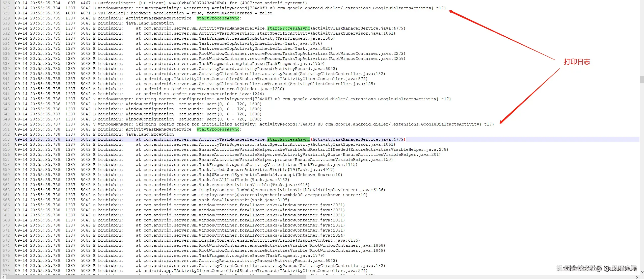Select the Skipping config check log line 650
This screenshot has height=279, width=644.
252,124
